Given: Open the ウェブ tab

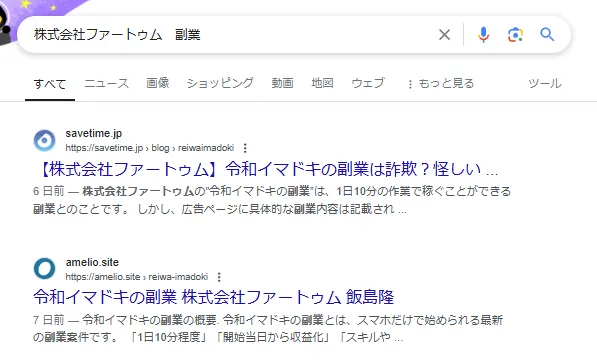Looking at the screenshot, I should (368, 83).
